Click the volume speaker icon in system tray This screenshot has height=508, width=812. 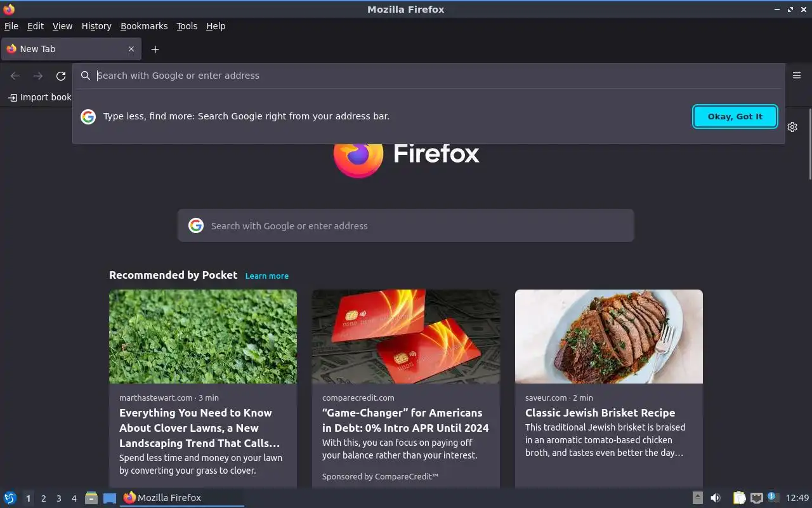click(x=716, y=498)
